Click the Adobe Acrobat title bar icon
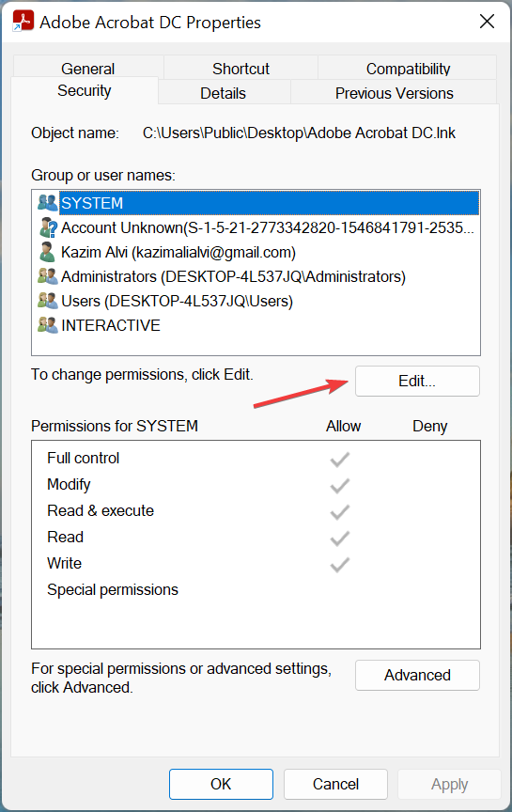The height and width of the screenshot is (812, 512). coord(23,22)
